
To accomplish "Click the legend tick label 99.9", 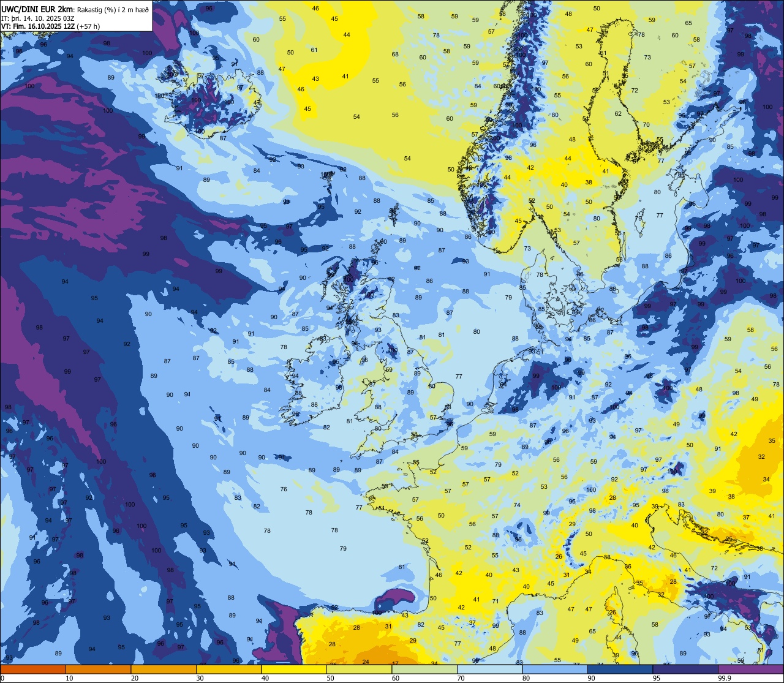I will coord(724,678).
